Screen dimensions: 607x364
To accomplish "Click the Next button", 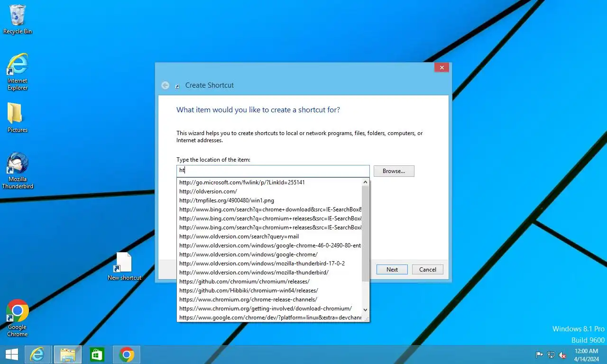I will (x=392, y=270).
